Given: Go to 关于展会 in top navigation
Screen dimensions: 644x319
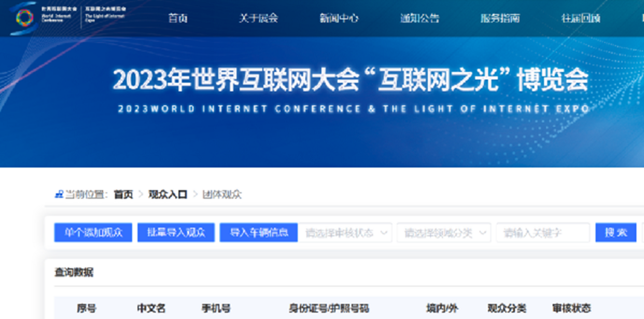Looking at the screenshot, I should (x=258, y=18).
